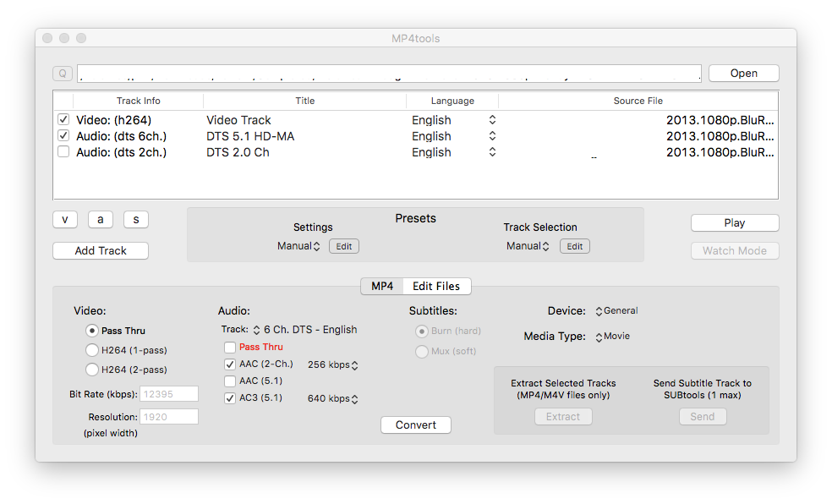Click the Resolution pixel width field
The image size is (832, 504).
169,417
